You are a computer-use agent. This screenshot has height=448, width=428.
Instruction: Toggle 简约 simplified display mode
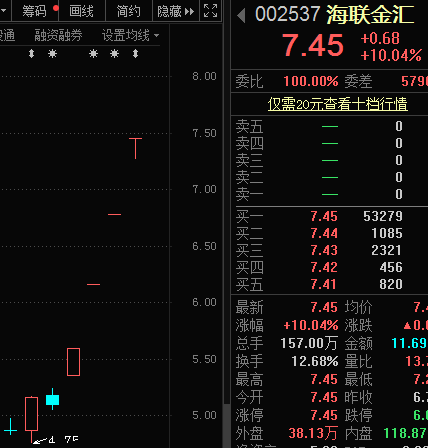click(x=129, y=11)
